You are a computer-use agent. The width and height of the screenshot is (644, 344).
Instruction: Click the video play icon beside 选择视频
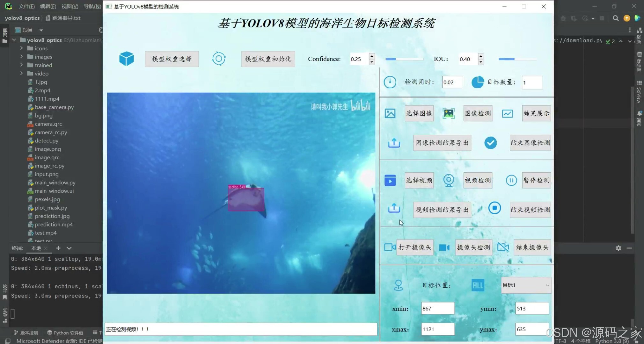click(x=390, y=180)
